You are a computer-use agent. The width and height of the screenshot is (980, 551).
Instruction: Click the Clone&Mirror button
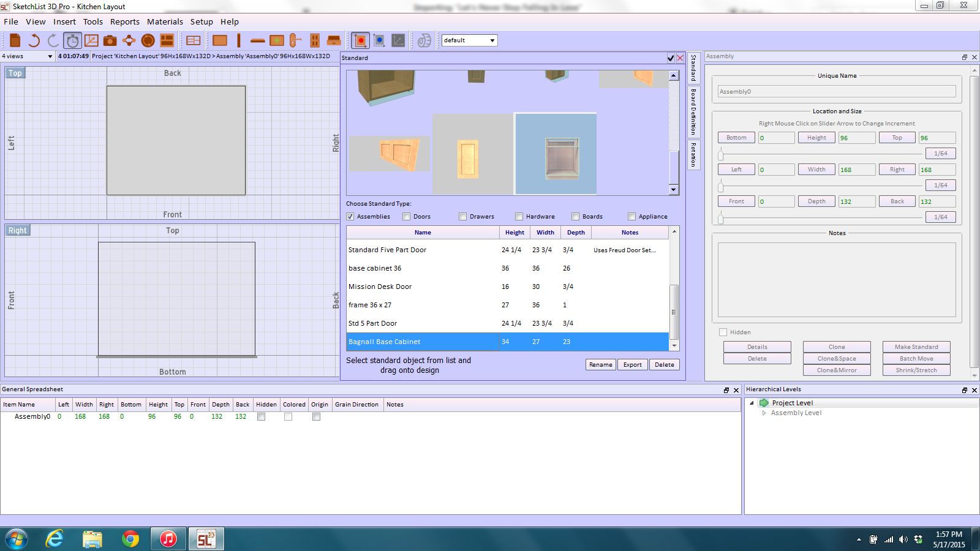(x=837, y=370)
